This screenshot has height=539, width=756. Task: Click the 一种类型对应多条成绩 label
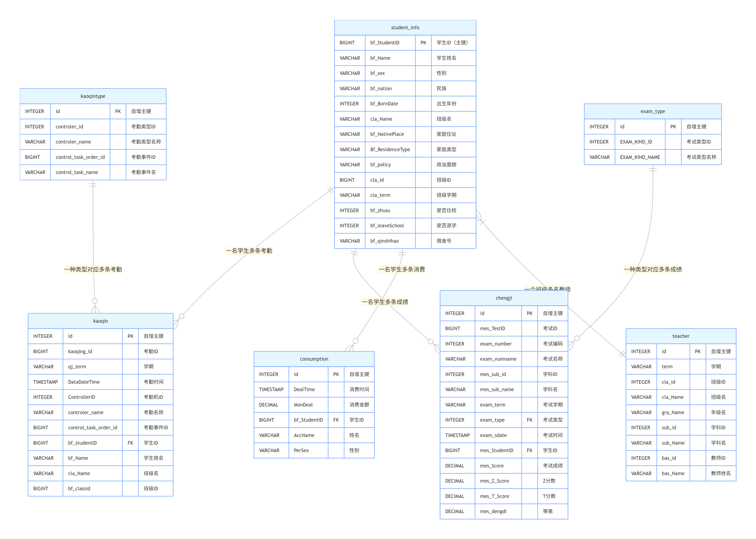(x=653, y=270)
